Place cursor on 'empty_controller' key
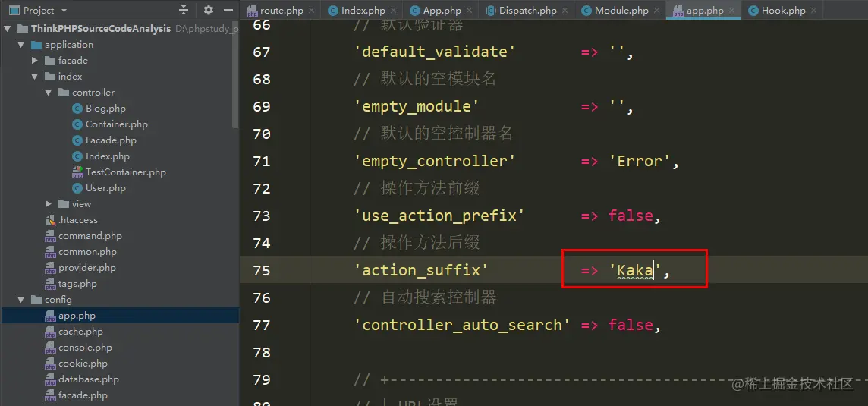Screen dimensions: 868x406 [x=435, y=161]
